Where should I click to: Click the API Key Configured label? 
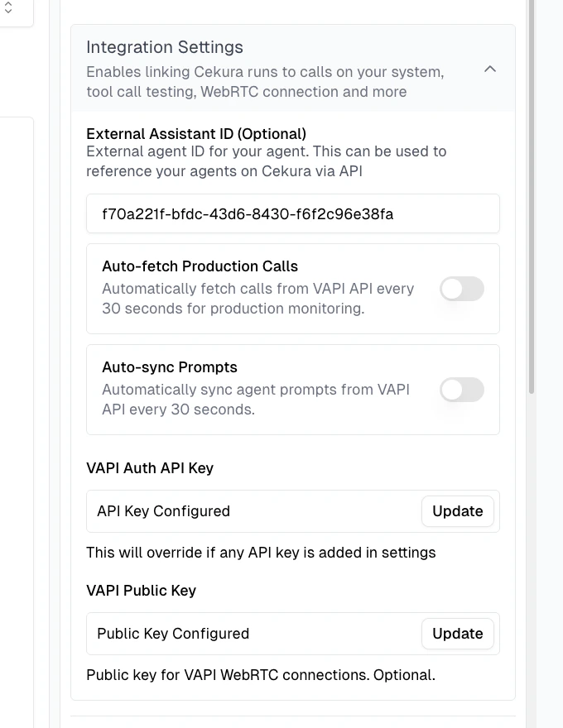pos(164,511)
